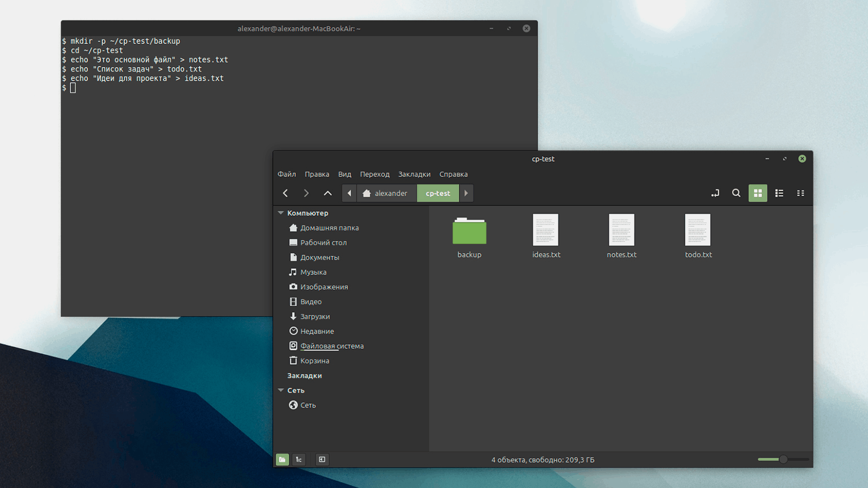Adjust the icon zoom slider

[783, 459]
